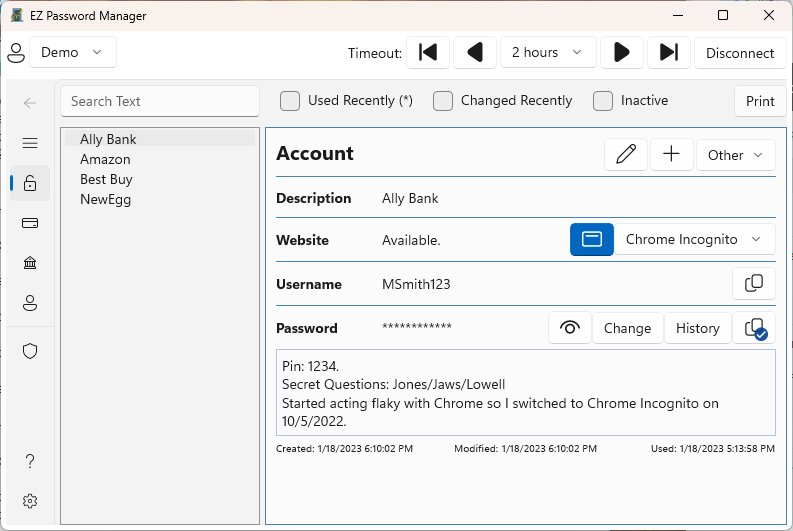793x531 pixels.
Task: Open the bank accounts sidebar section
Action: [x=30, y=263]
